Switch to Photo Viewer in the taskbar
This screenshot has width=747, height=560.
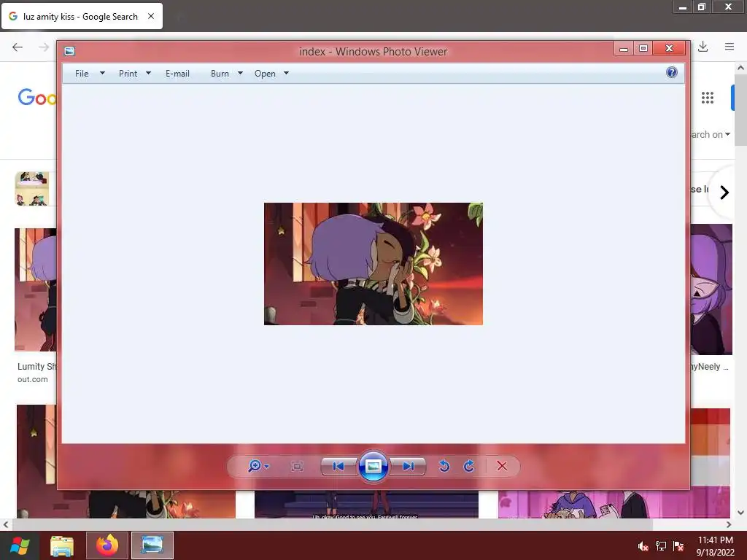(152, 545)
